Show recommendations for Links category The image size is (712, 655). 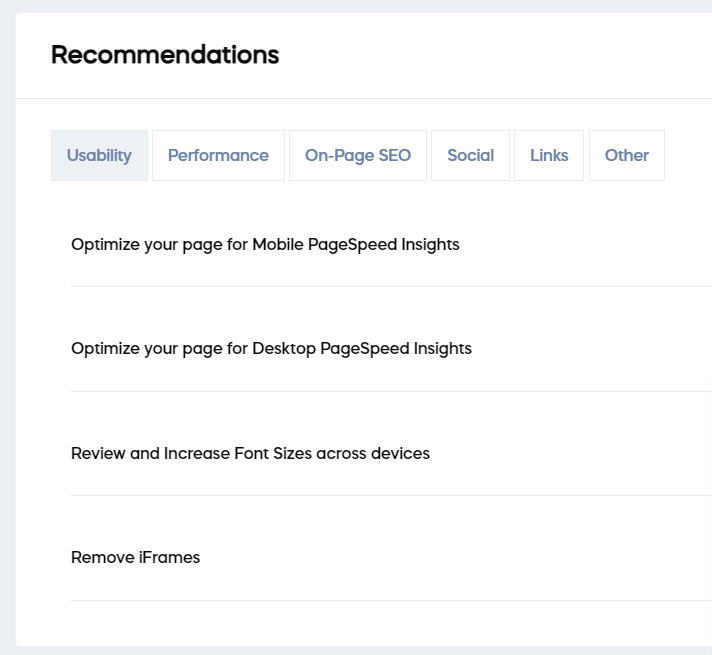point(549,155)
